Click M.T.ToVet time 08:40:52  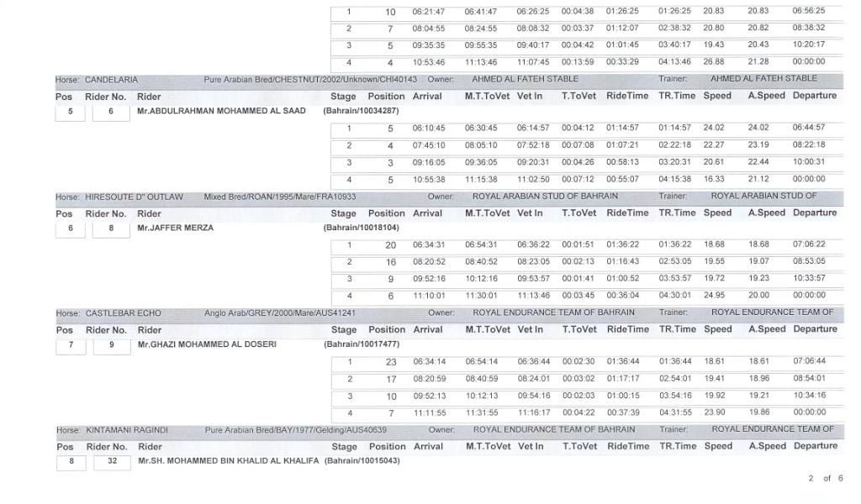tap(482, 262)
